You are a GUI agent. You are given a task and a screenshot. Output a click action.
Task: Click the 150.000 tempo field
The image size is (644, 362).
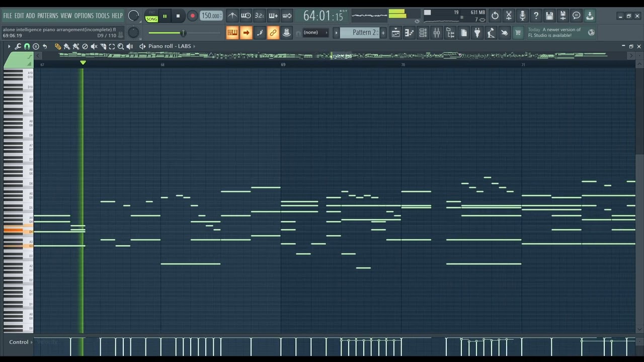click(211, 16)
